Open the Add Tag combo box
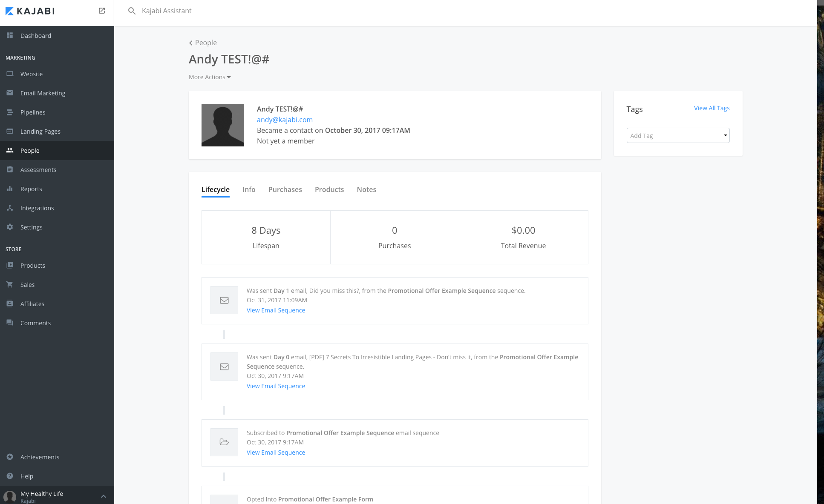This screenshot has width=824, height=504. click(x=678, y=135)
